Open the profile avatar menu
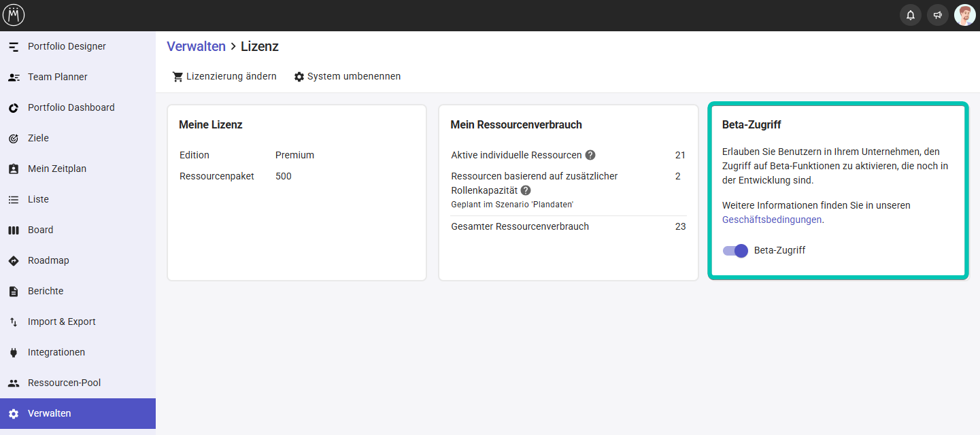 pyautogui.click(x=965, y=14)
